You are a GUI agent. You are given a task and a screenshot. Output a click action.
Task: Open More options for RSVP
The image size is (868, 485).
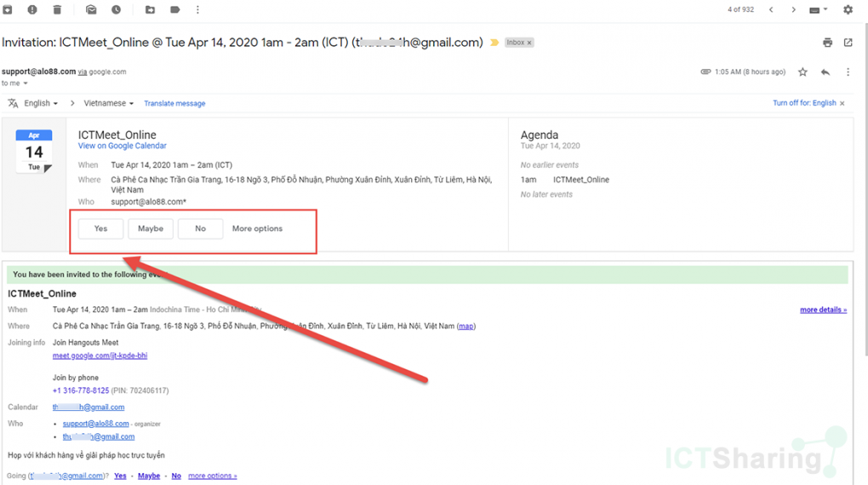257,229
